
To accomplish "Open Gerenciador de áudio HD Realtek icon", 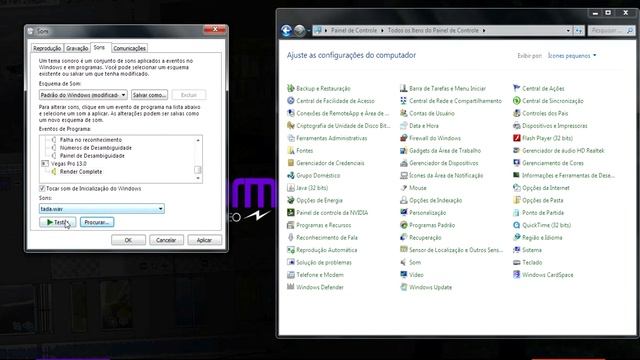I will tap(517, 151).
